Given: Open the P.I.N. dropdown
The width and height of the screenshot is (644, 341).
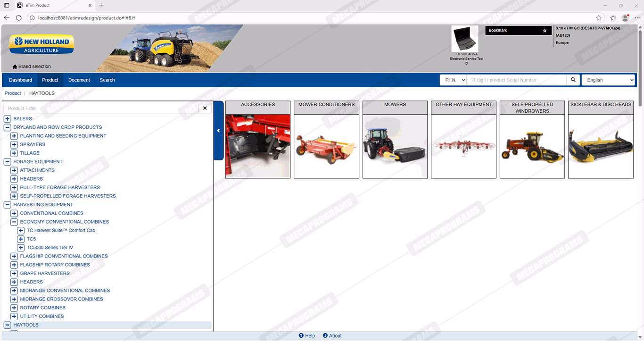Looking at the screenshot, I should coord(453,80).
